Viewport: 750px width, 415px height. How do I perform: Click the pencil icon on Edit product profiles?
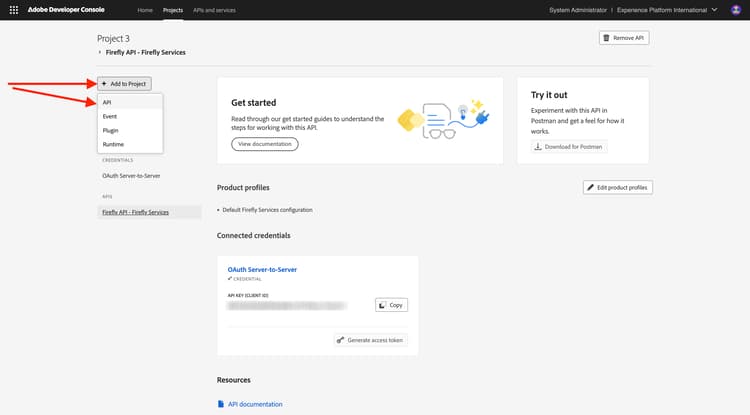tap(591, 188)
